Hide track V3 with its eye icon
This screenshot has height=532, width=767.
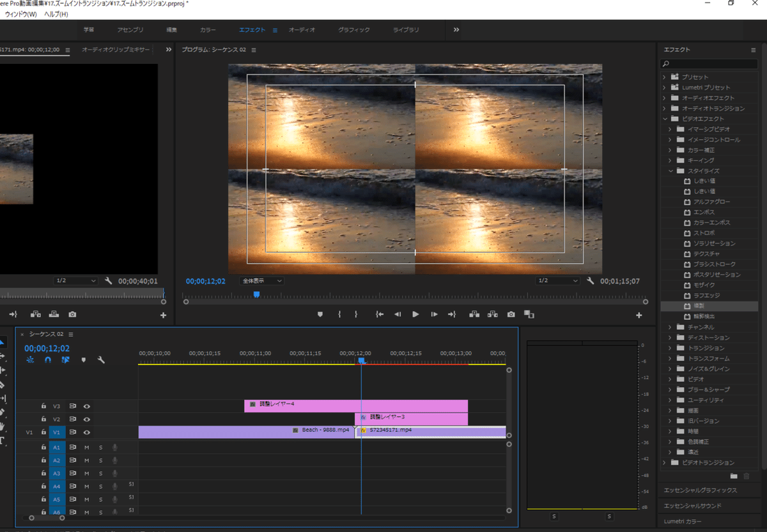click(86, 406)
